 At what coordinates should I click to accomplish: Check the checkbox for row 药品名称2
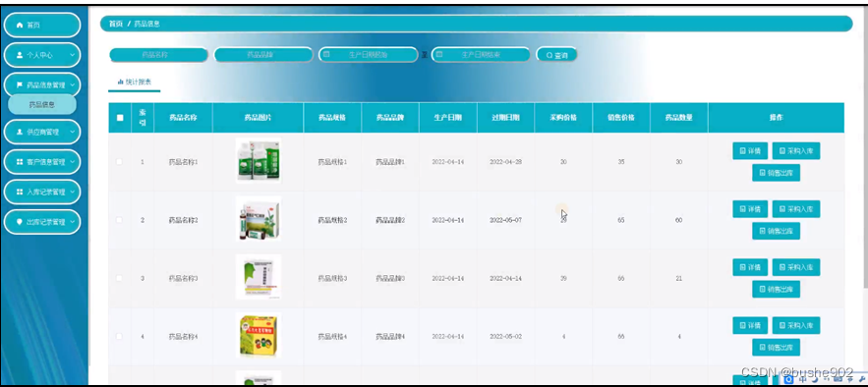click(120, 220)
